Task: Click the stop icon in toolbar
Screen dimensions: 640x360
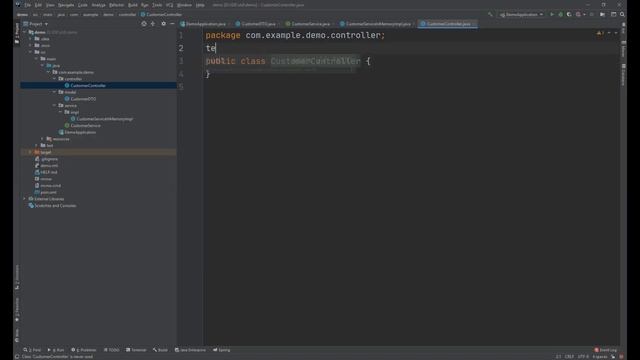Action: [591, 14]
